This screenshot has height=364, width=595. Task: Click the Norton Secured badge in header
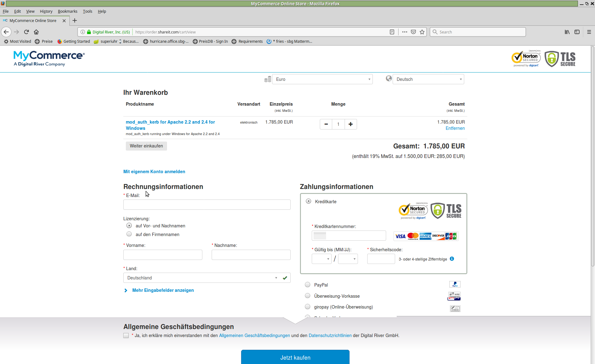tap(526, 59)
